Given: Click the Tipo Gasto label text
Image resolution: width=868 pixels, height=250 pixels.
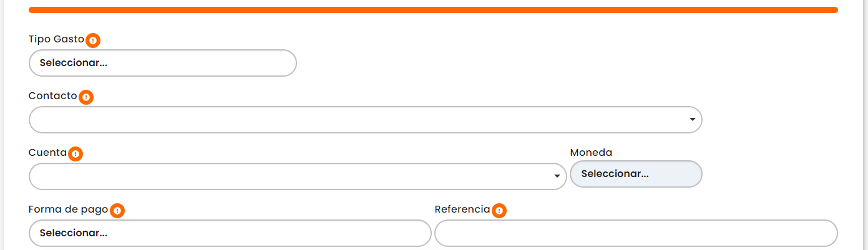Looking at the screenshot, I should click(x=56, y=39).
